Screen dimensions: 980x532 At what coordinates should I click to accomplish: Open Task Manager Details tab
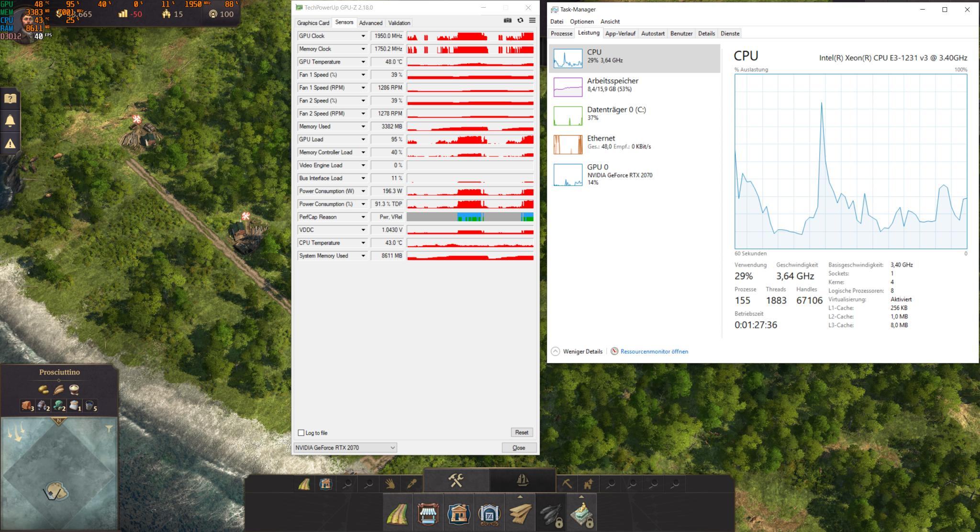point(706,34)
